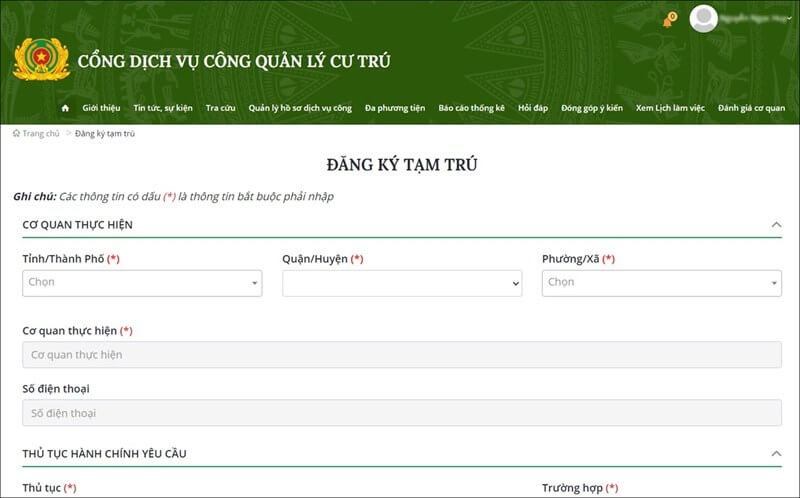Open the Đóng góp ý kiến menu
The width and height of the screenshot is (800, 498).
(x=592, y=108)
